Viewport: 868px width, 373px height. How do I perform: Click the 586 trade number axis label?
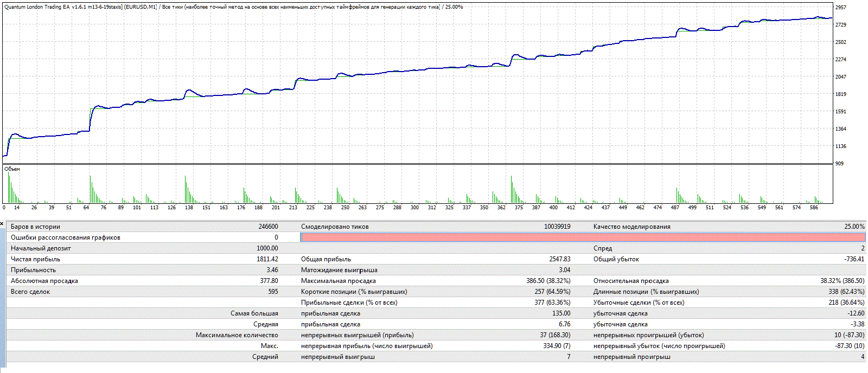pyautogui.click(x=814, y=208)
